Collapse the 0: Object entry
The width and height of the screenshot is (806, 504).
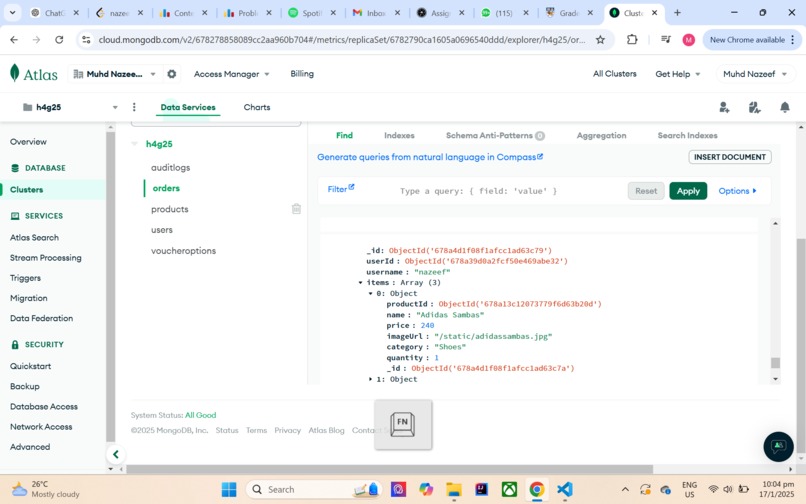point(371,293)
